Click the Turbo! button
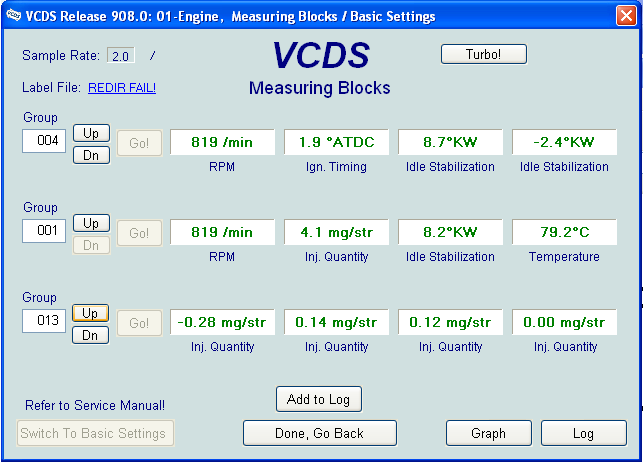This screenshot has height=462, width=643. pos(483,54)
